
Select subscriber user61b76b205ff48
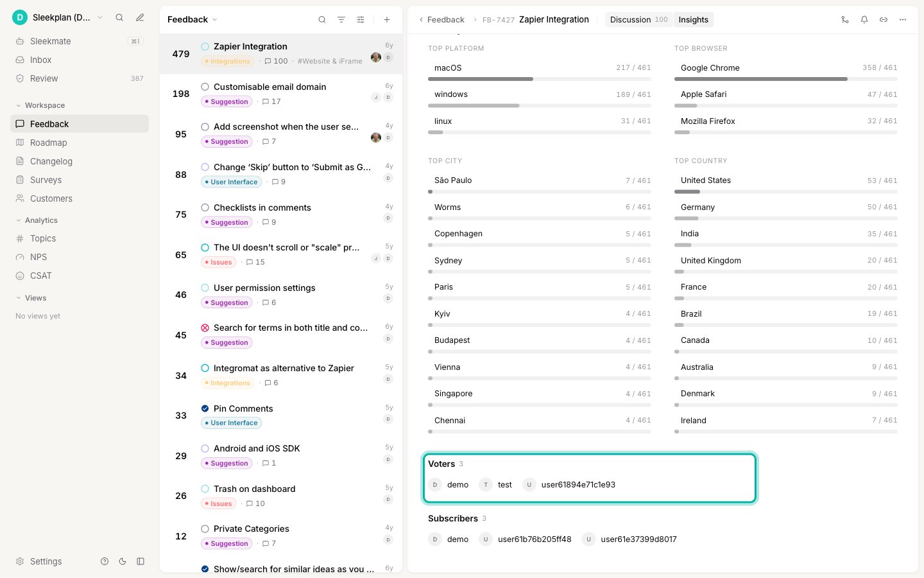[x=526, y=539]
